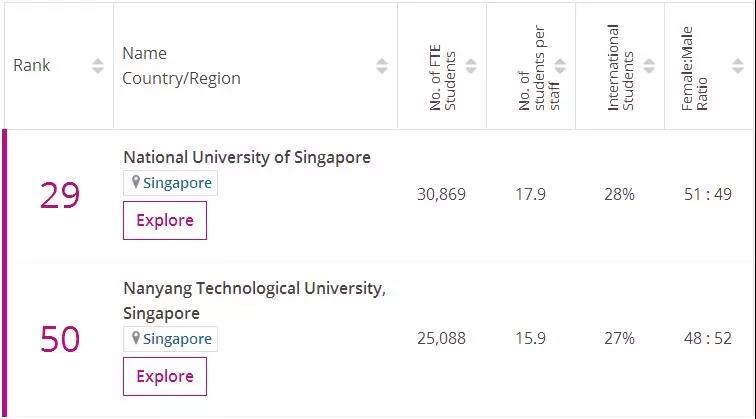This screenshot has width=756, height=419.
Task: Click the Rank column header
Action: 32,66
